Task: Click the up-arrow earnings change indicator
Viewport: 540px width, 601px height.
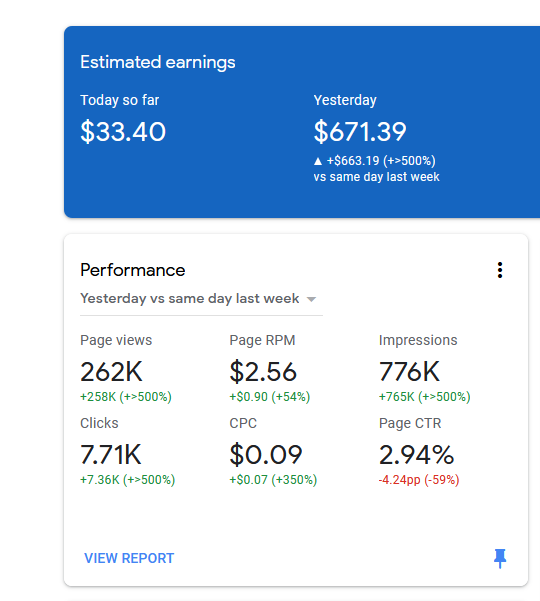Action: (318, 161)
